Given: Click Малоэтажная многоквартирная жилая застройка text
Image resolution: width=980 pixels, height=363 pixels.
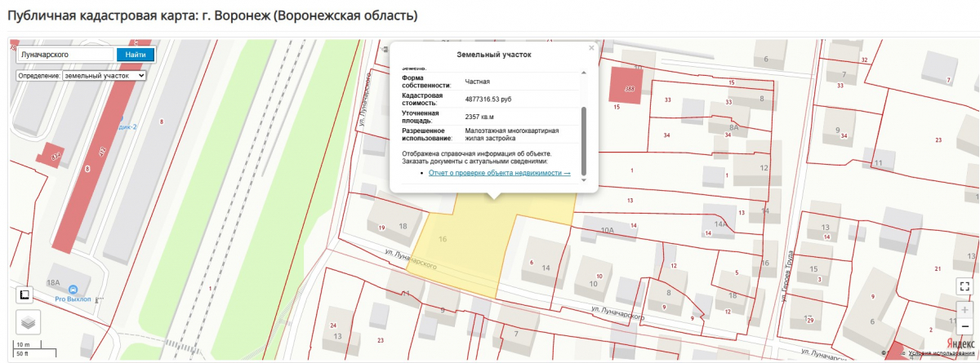Looking at the screenshot, I should point(512,134).
